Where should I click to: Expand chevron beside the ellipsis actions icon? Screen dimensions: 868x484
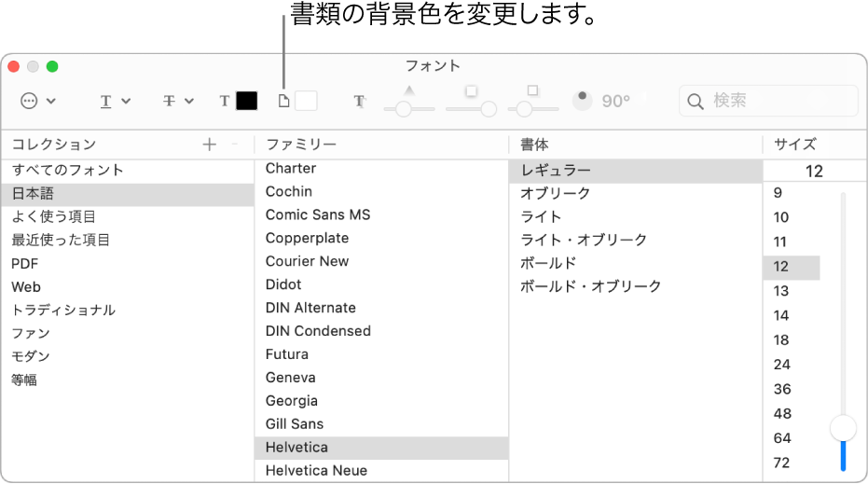click(51, 101)
